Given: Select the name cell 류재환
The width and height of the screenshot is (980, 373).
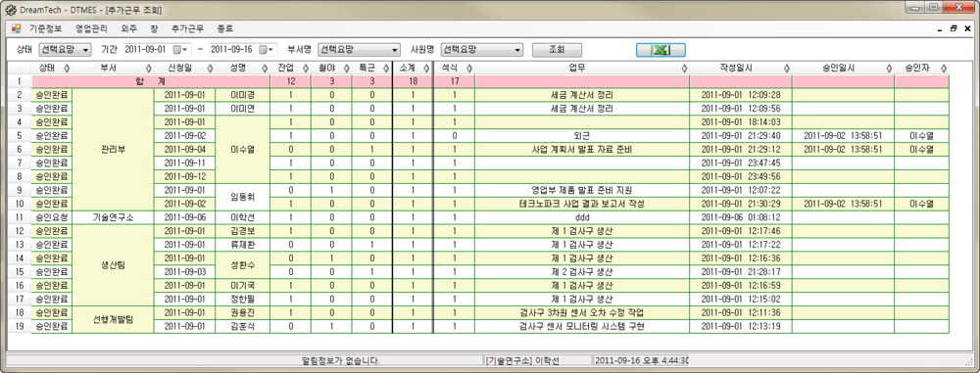Looking at the screenshot, I should click(x=242, y=245).
